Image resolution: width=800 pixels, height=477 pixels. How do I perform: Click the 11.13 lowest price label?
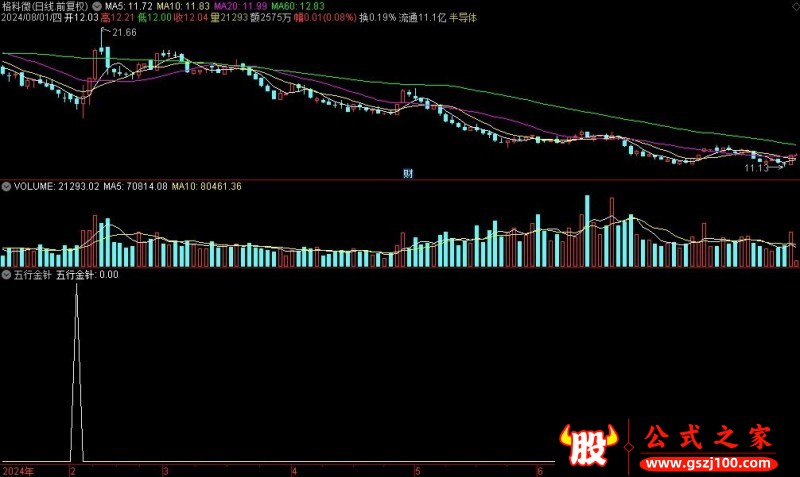point(756,168)
